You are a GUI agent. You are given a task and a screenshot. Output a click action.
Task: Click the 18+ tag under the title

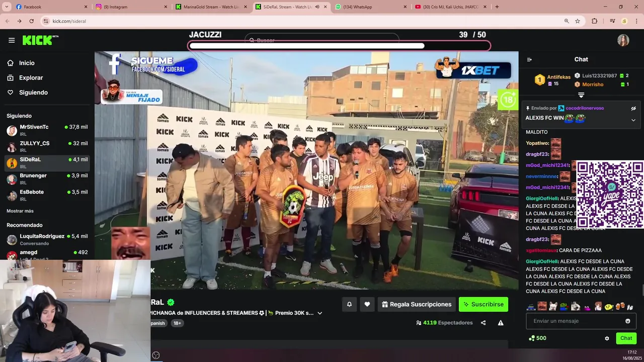click(x=177, y=323)
